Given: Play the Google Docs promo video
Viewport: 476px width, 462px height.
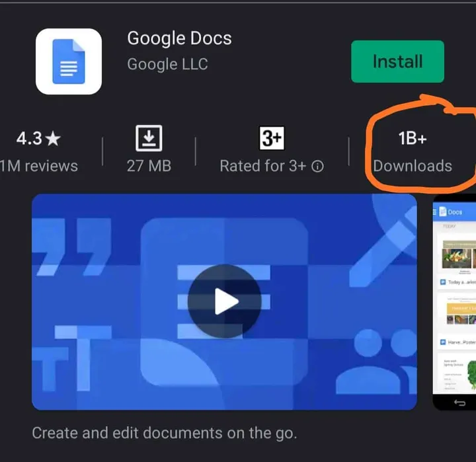Looking at the screenshot, I should coord(224,301).
